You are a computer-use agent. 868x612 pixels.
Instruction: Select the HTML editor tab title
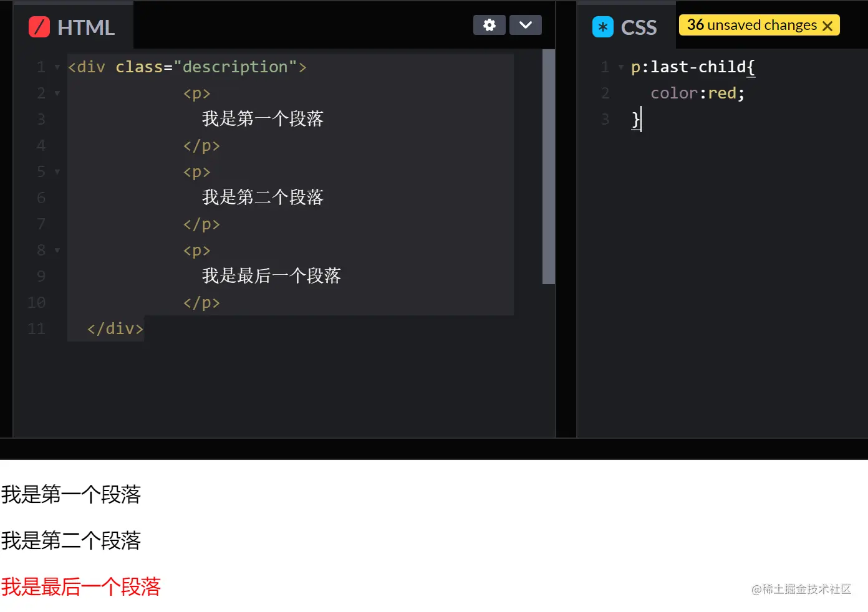pyautogui.click(x=86, y=27)
